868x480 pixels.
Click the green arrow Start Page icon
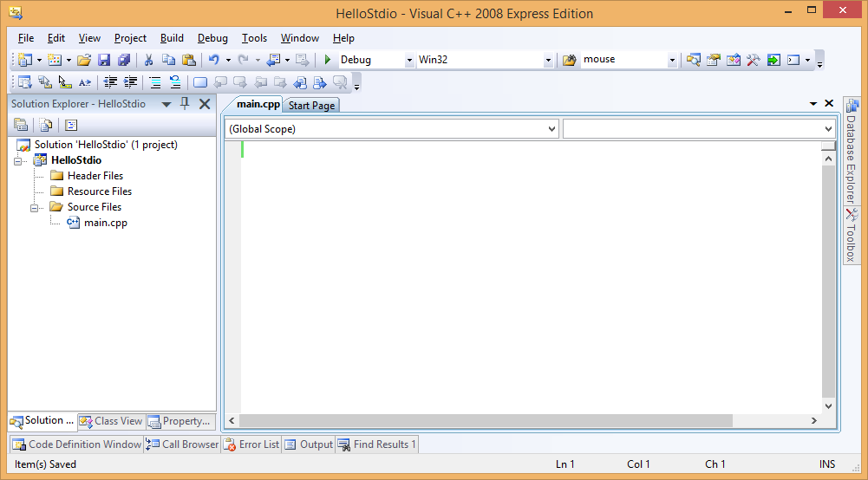click(x=773, y=60)
